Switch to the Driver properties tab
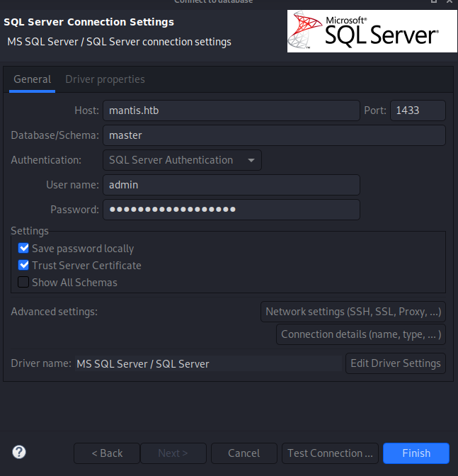Viewport: 458px width, 476px height. [105, 79]
